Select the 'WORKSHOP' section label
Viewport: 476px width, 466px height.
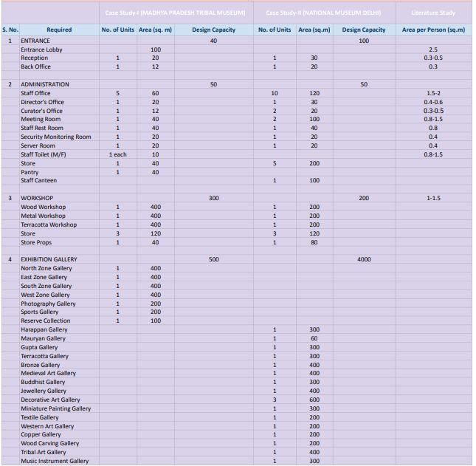point(37,198)
